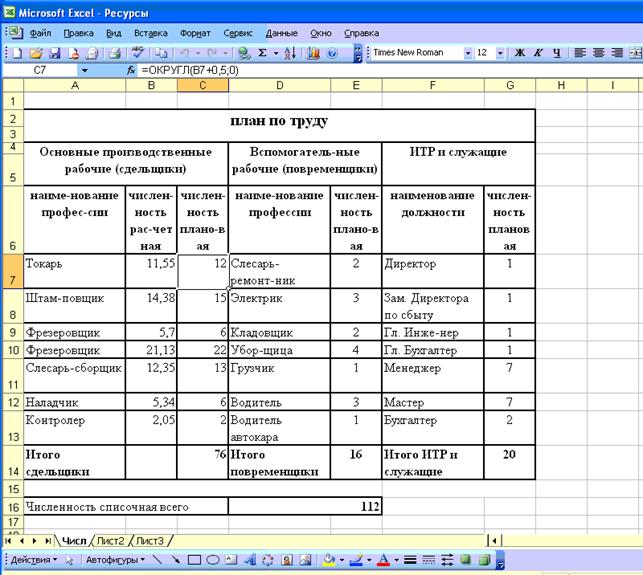The image size is (643, 575).
Task: Go to the first sheet with the tab scroll button
Action: point(8,541)
